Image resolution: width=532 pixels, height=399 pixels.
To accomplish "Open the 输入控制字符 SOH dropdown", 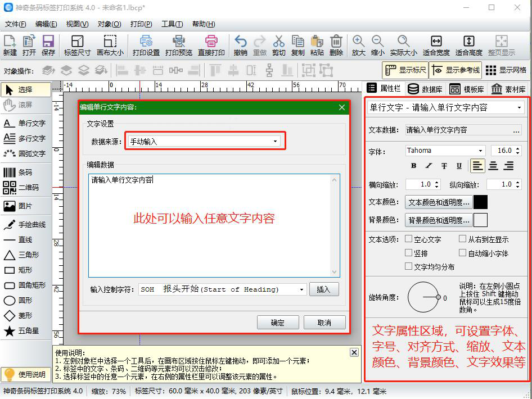I will pyautogui.click(x=223, y=289).
